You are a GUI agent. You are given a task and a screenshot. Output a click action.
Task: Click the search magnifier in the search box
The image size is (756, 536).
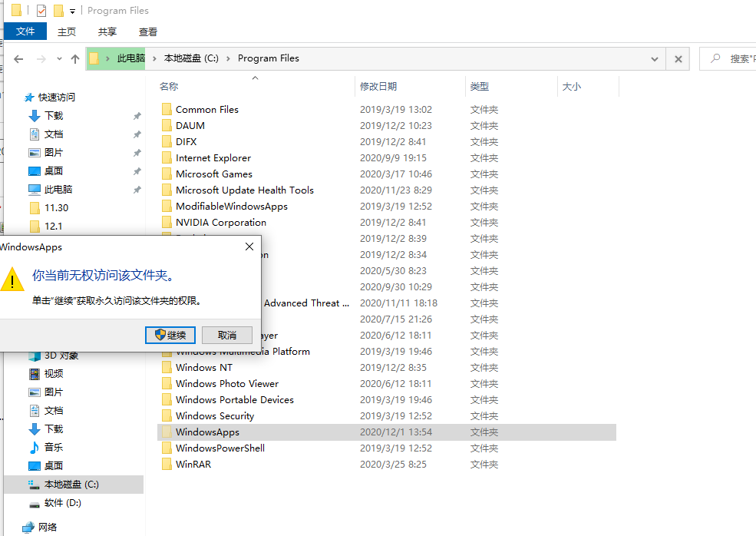point(715,58)
